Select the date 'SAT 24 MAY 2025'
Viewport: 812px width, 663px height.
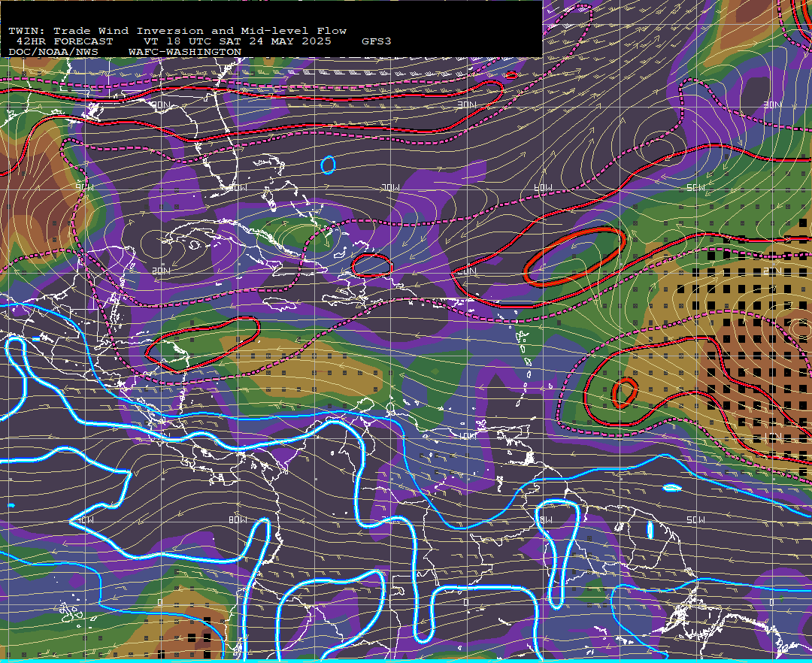(275, 41)
